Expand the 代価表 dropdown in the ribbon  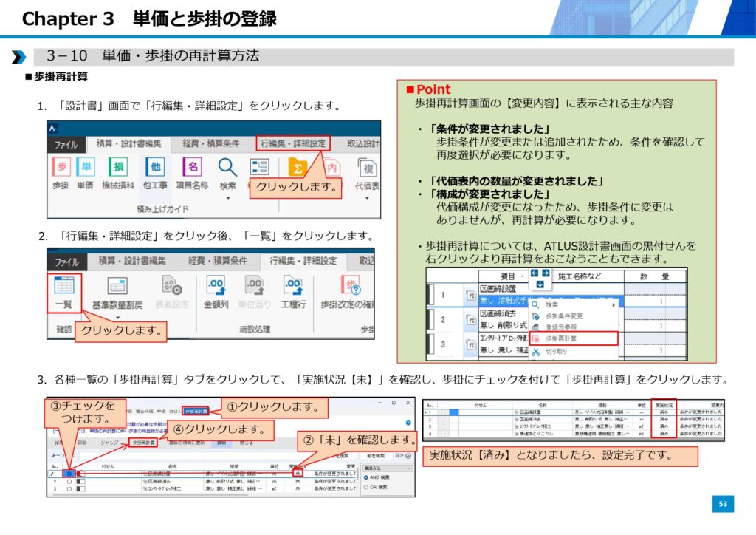[x=367, y=199]
